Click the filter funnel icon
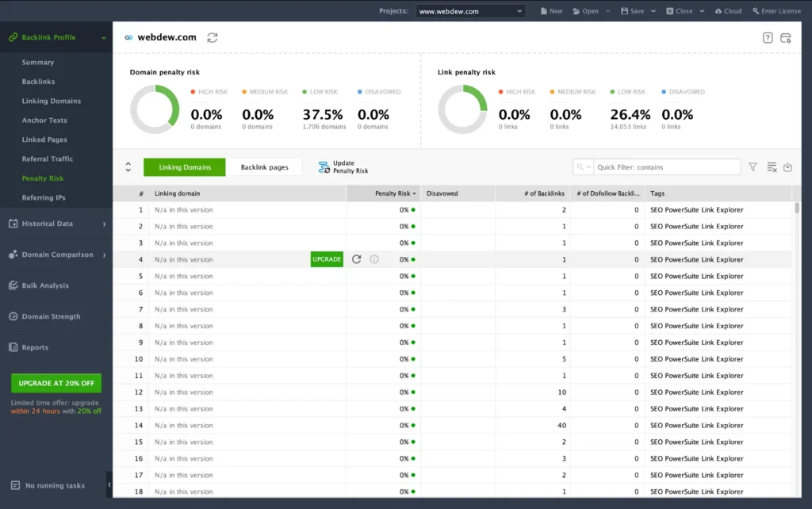 (753, 167)
